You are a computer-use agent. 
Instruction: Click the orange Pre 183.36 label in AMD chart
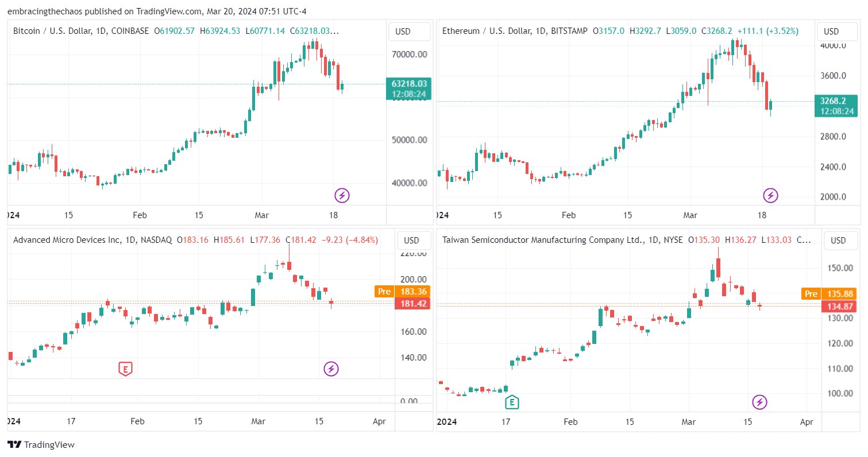402,292
